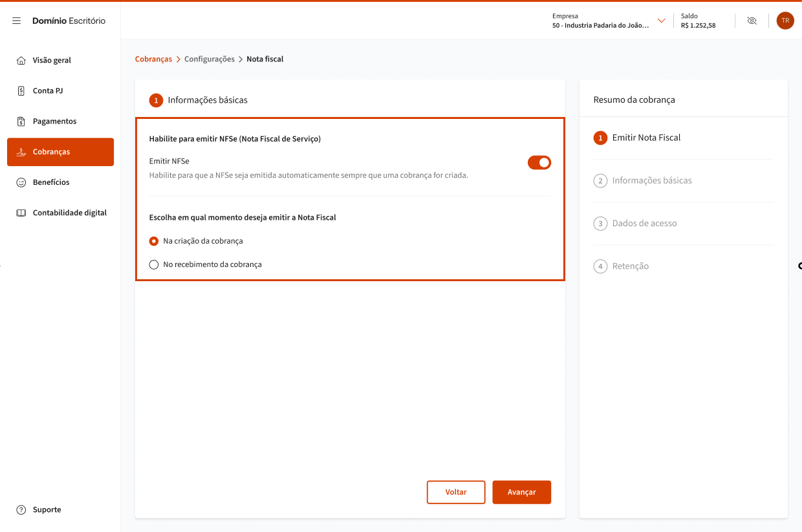
Task: Expand the Empresa dropdown arrow
Action: (x=661, y=21)
